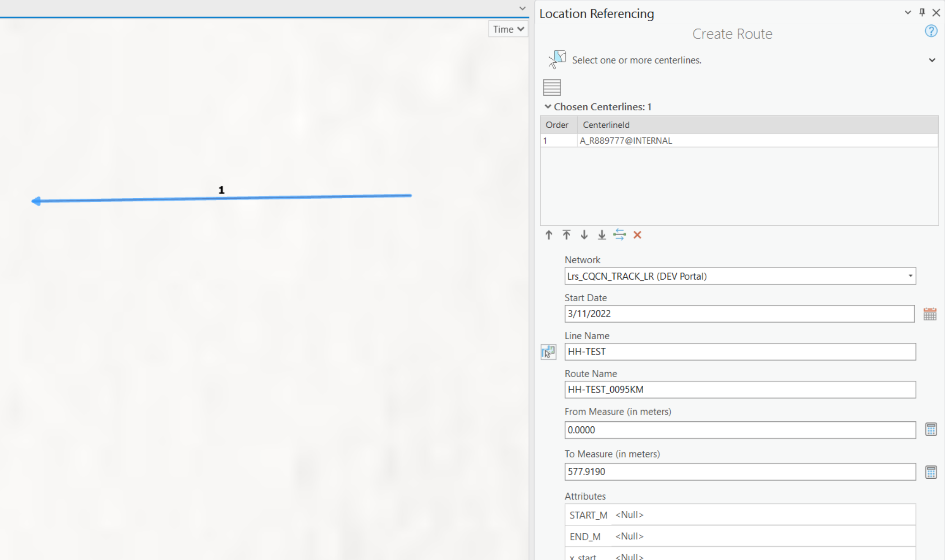
Task: Remove centerline with red X icon
Action: [x=637, y=235]
